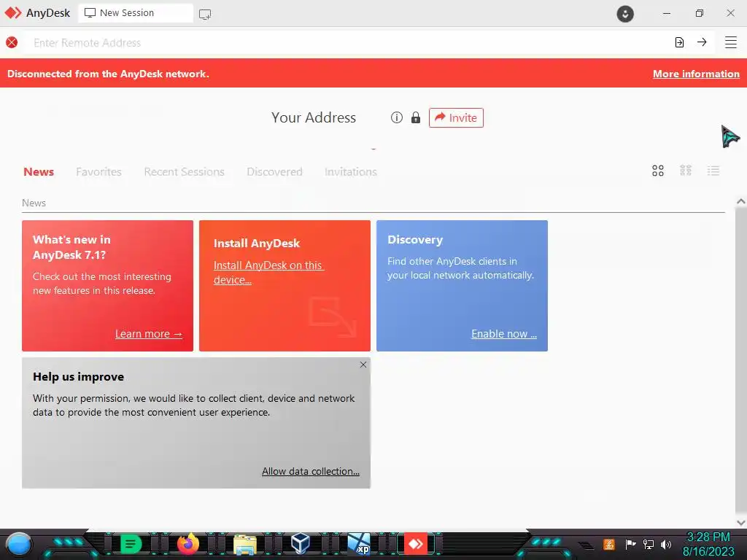Open the More information link
The image size is (747, 560).
tap(696, 74)
